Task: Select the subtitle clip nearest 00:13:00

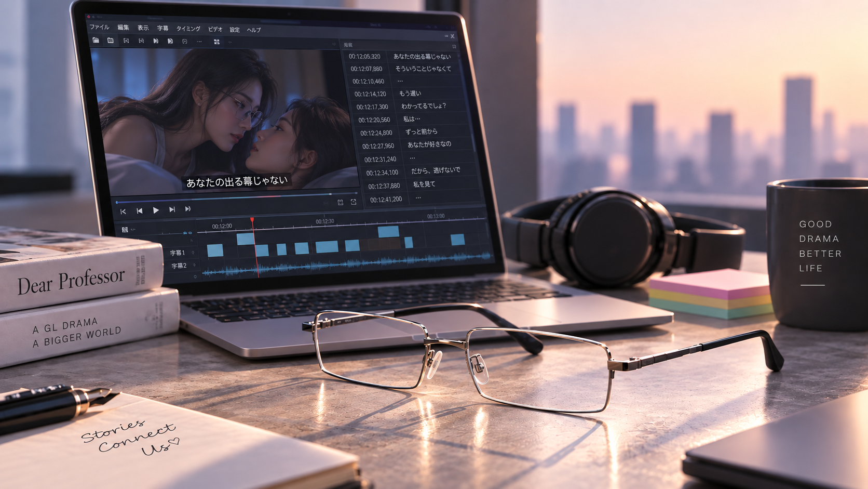Action: coord(457,239)
